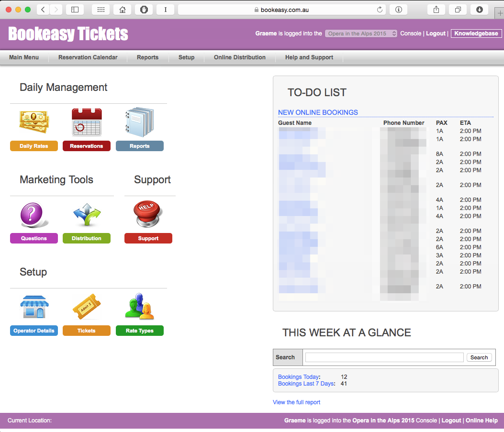This screenshot has height=432, width=504.
Task: Click the Search submit button
Action: [x=479, y=357]
